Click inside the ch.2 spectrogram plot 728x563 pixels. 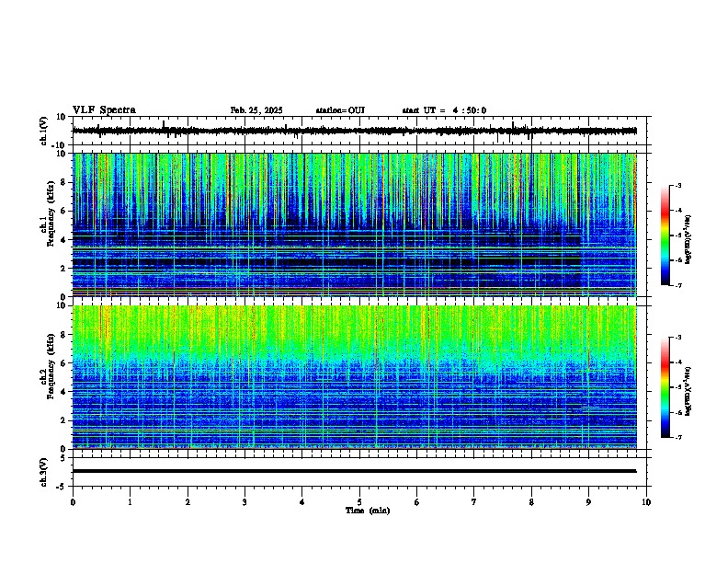[355, 377]
